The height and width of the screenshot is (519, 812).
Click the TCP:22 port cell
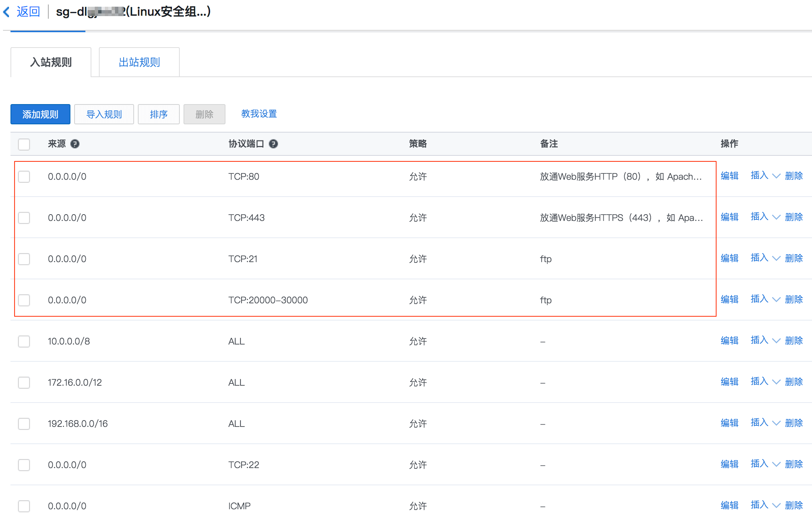(244, 465)
